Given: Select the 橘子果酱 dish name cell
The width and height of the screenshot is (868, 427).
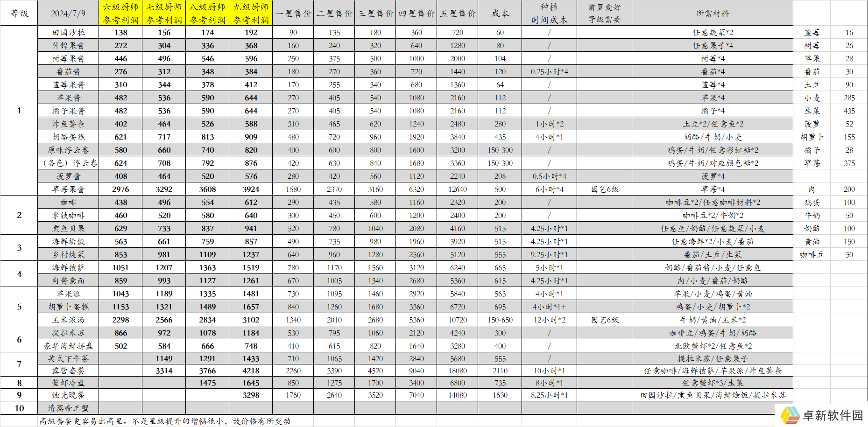Looking at the screenshot, I should click(x=68, y=111).
